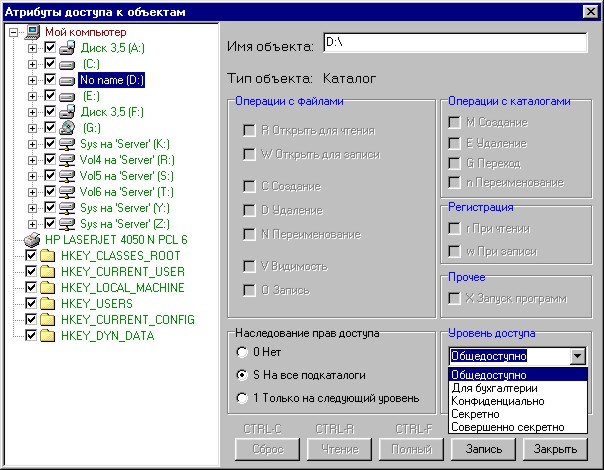Choose 'Для бухгалтерии' in the dropdown list

tap(518, 388)
